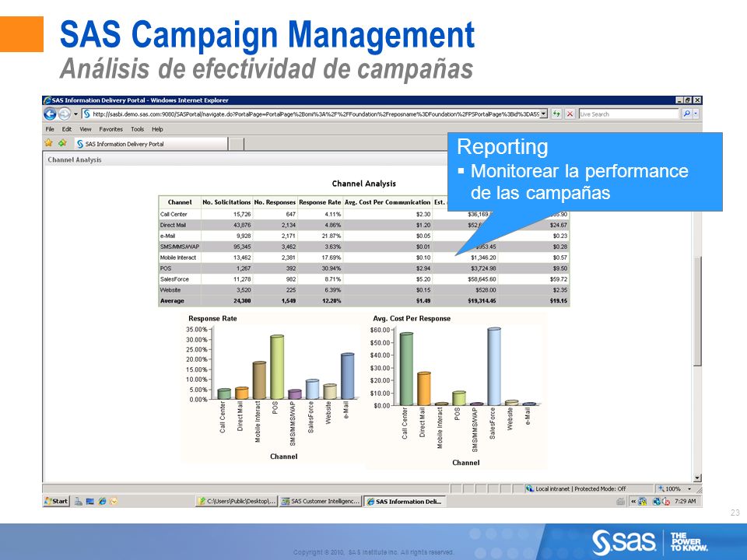Click the 7:29 AM taskbar clock
Viewport: 747px width, 560px height.
pyautogui.click(x=685, y=501)
